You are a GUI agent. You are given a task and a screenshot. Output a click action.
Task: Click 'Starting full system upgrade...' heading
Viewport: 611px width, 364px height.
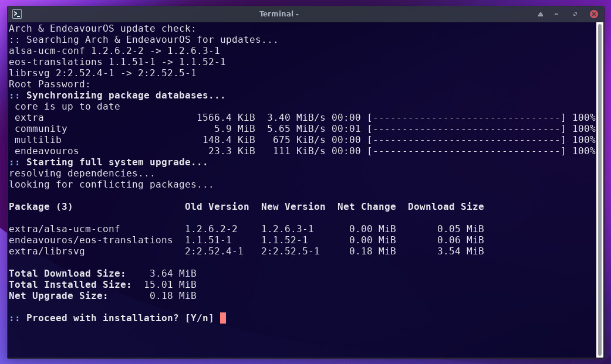coord(117,162)
